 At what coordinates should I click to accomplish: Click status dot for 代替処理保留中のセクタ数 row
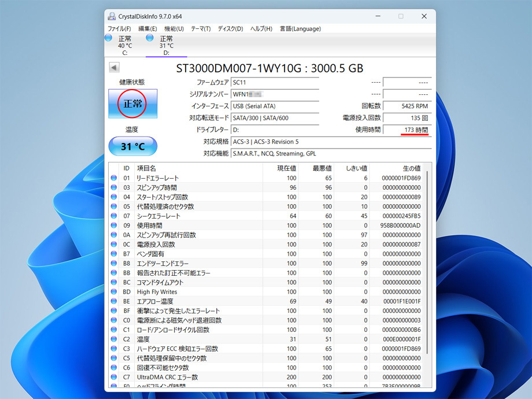(114, 359)
